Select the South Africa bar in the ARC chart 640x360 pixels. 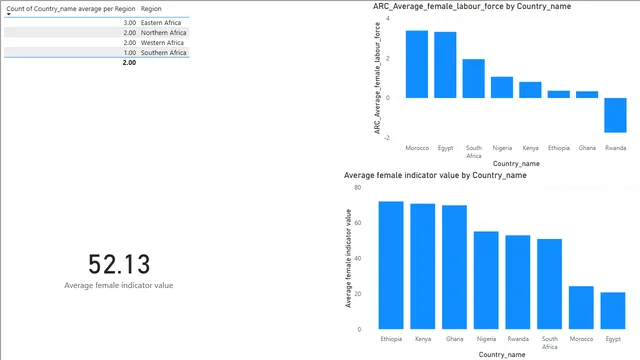click(473, 78)
